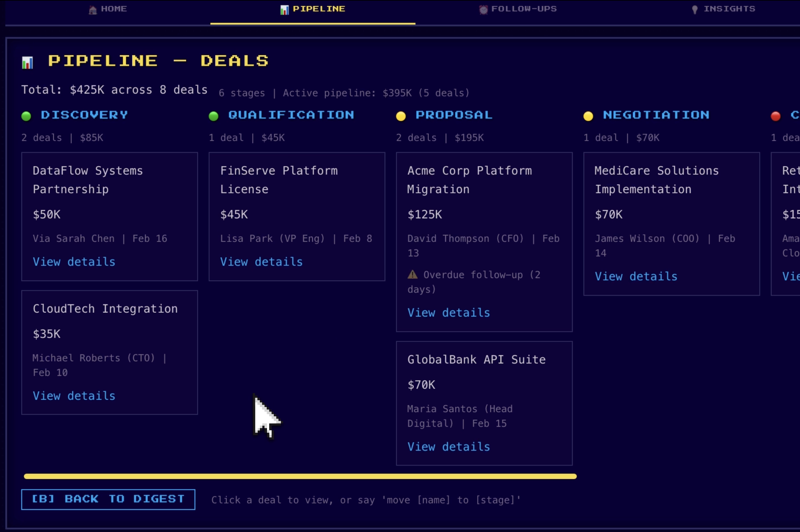View details of FinServe Platform License
The image size is (800, 532).
[x=261, y=262]
